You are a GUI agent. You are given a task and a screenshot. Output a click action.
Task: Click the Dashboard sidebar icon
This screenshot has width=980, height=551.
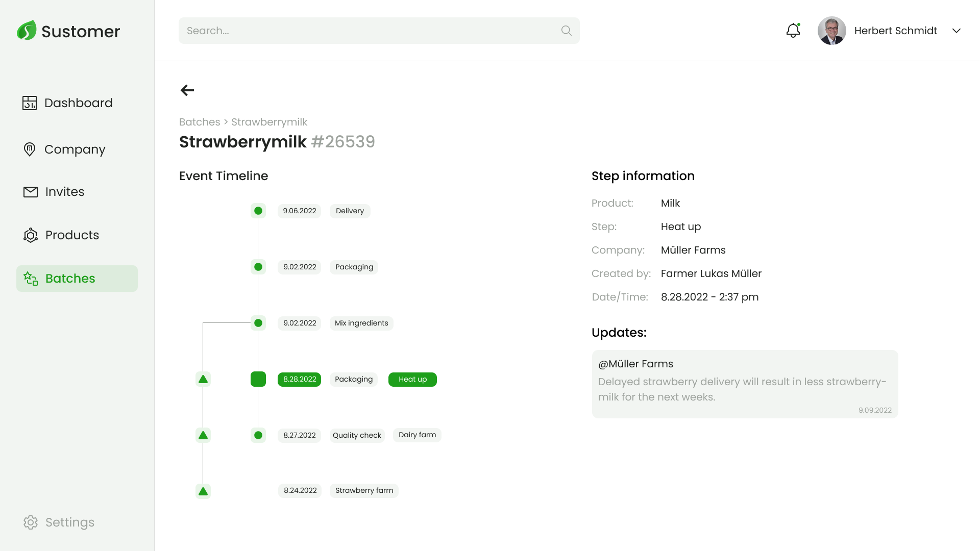click(30, 103)
